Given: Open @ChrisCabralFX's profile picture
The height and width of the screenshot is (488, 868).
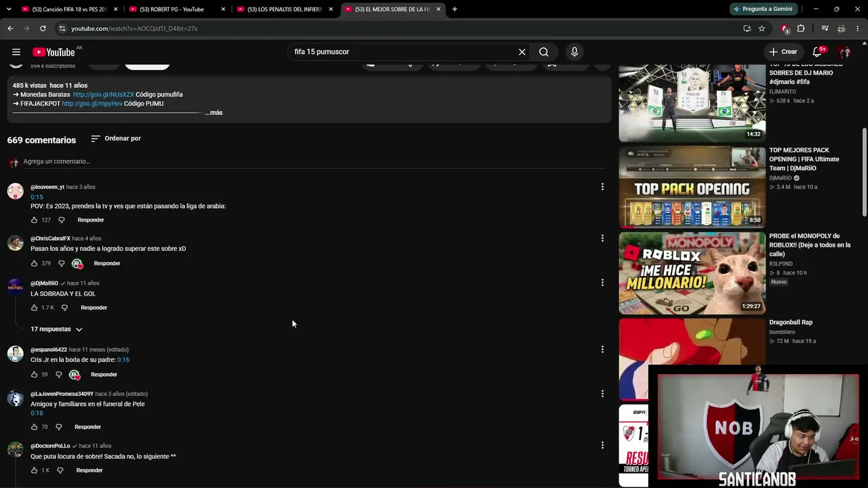Looking at the screenshot, I should click(x=15, y=243).
